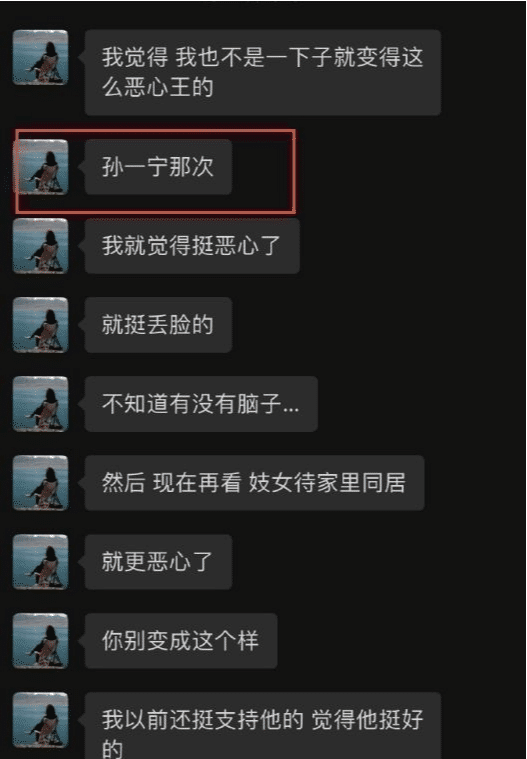Tap avatar beside '我就觉得挺恶心了' message
The width and height of the screenshot is (527, 759).
40,246
